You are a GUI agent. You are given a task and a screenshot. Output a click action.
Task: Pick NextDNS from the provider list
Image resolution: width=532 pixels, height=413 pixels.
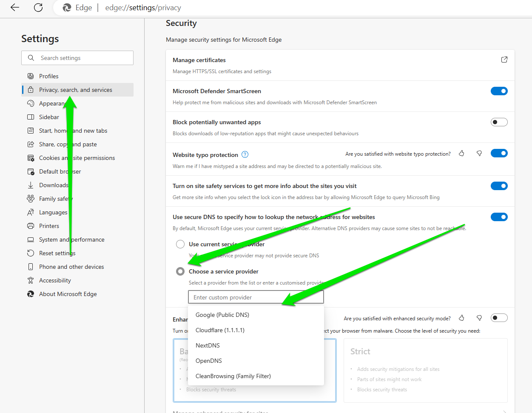[256, 345]
